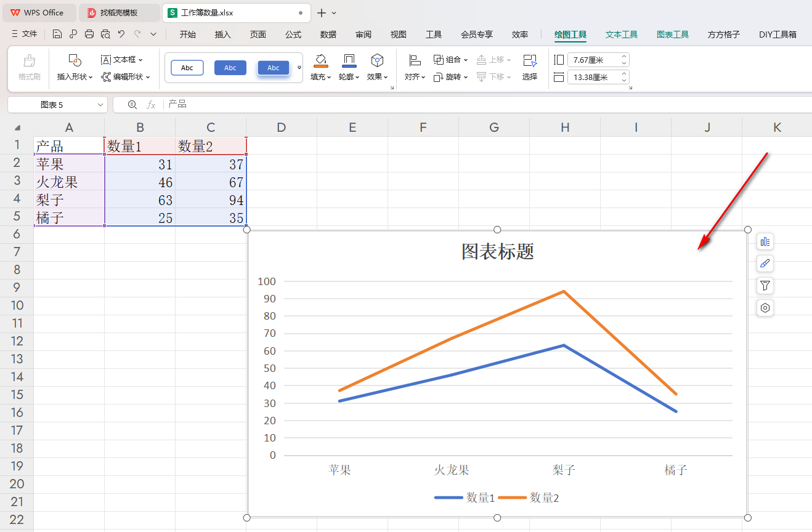Select row header 12
812x532 pixels.
(17, 341)
